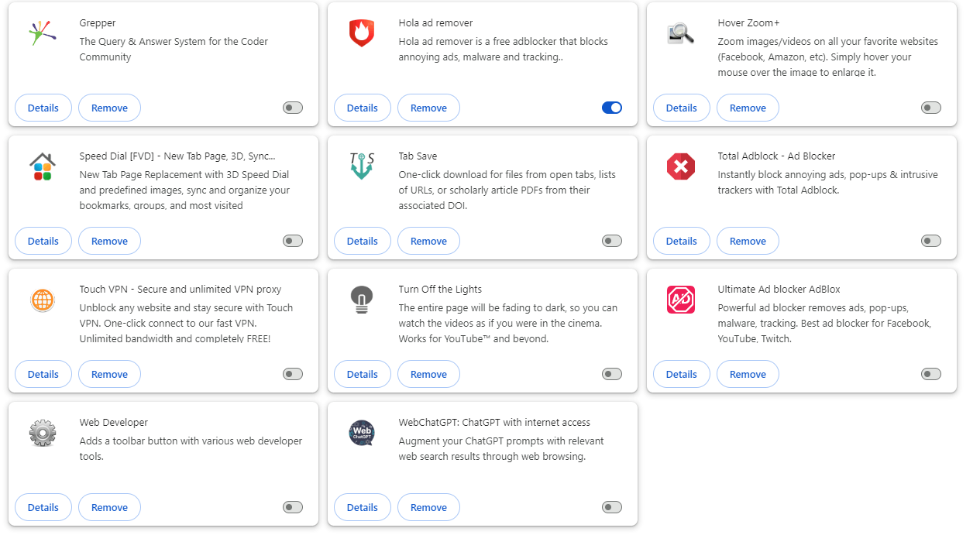Viewport: 980px width, 535px height.
Task: Switch on the WebChatGPT extension toggle
Action: pyautogui.click(x=611, y=507)
